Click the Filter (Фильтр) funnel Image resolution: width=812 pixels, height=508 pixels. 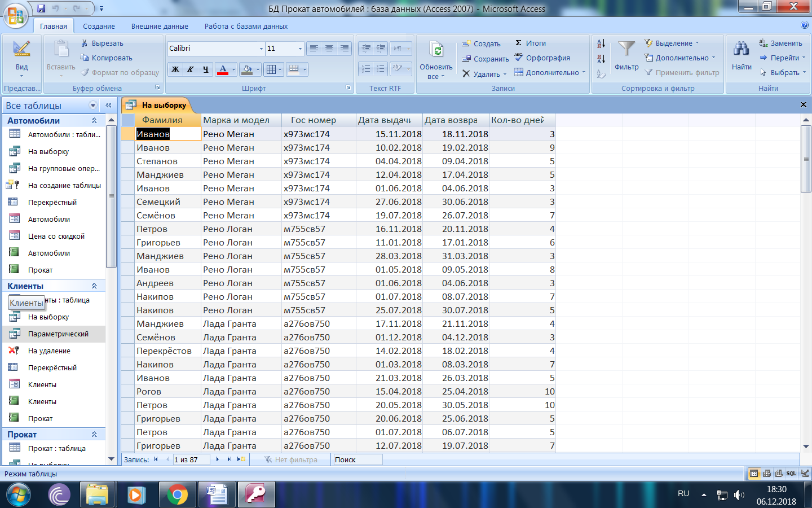coord(626,55)
